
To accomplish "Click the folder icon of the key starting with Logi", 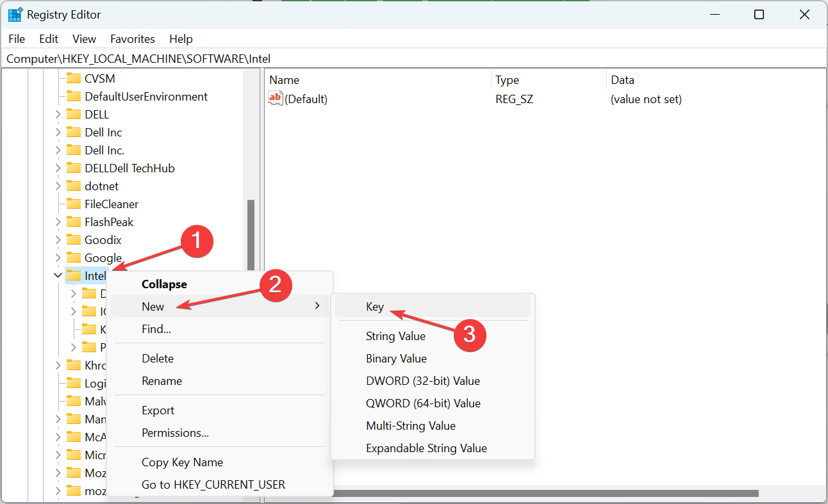I will pos(74,383).
